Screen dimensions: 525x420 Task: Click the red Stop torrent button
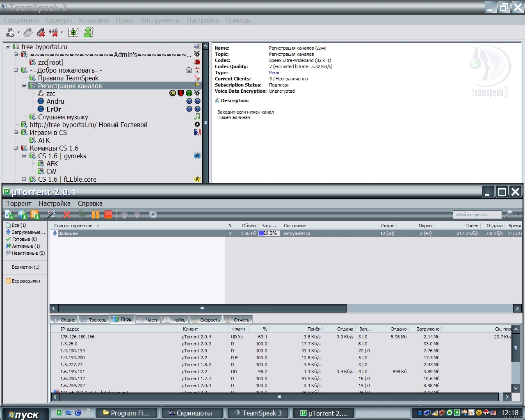[108, 214]
